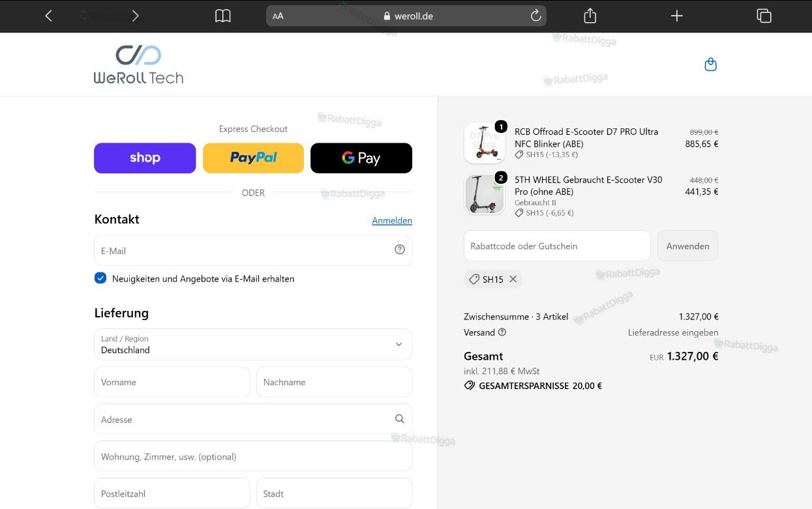
Task: Open the bookmarks book icon
Action: click(223, 16)
